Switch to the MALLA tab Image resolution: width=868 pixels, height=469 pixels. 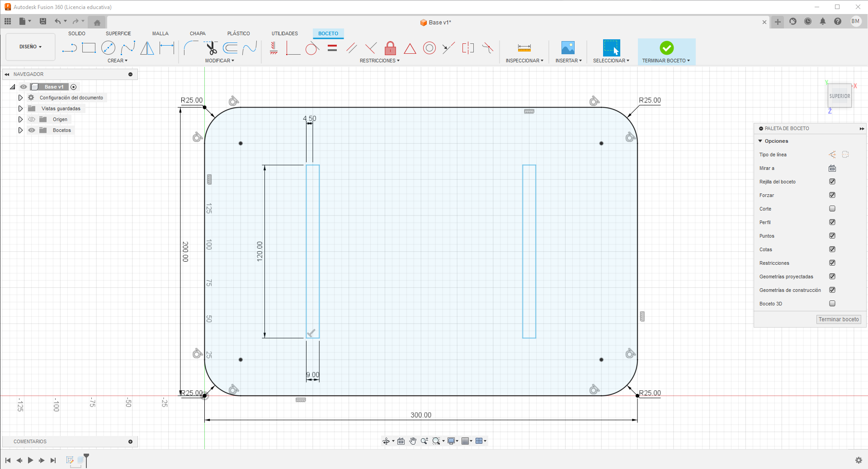click(x=160, y=33)
